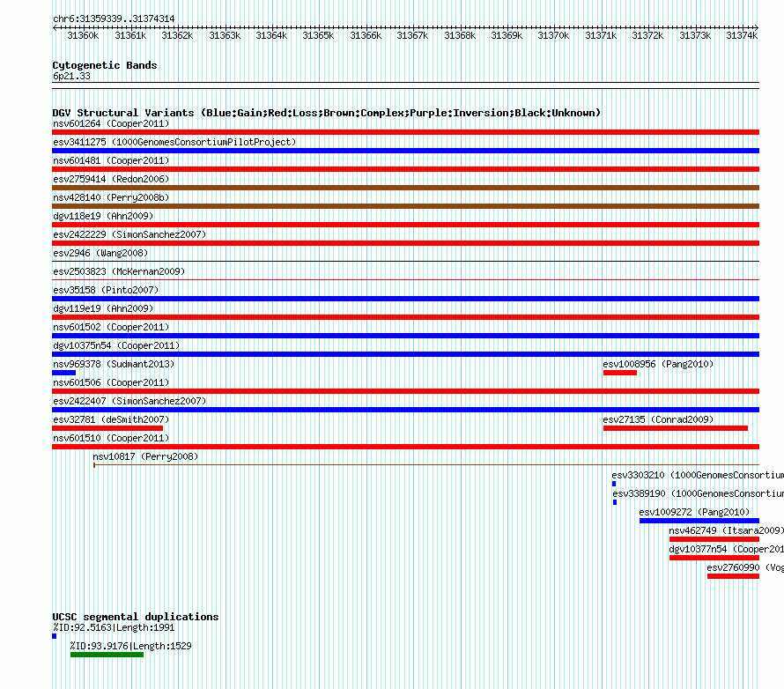784x689 pixels.
Task: Open dgv10375n54 (Cooper2011) variant
Action: (x=116, y=345)
